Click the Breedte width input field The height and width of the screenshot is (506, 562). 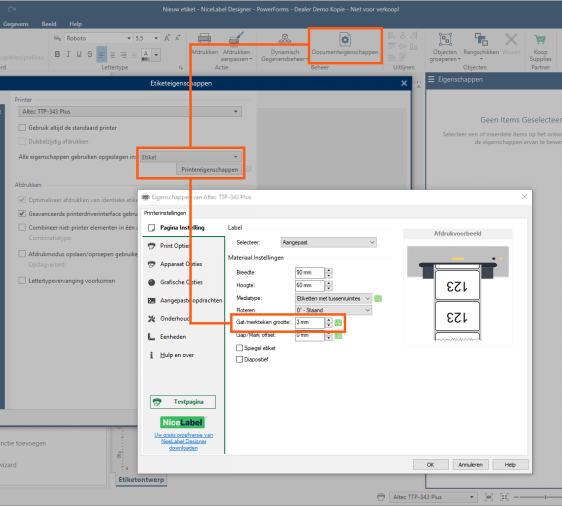pos(310,273)
